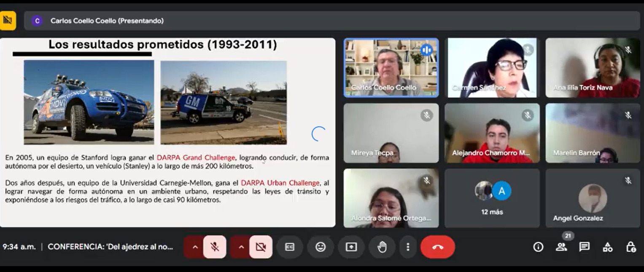This screenshot has width=644, height=272.
Task: Open the activities panel
Action: point(607,247)
